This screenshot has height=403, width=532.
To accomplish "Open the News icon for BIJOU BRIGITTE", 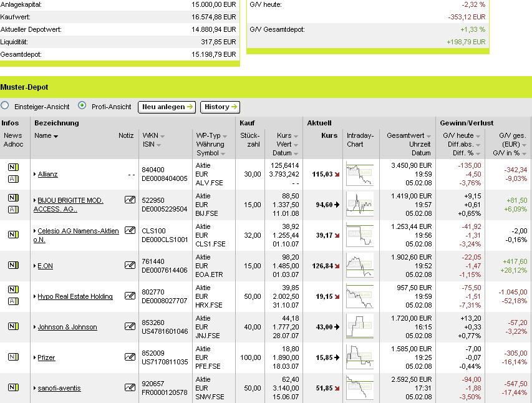I will point(13,198).
